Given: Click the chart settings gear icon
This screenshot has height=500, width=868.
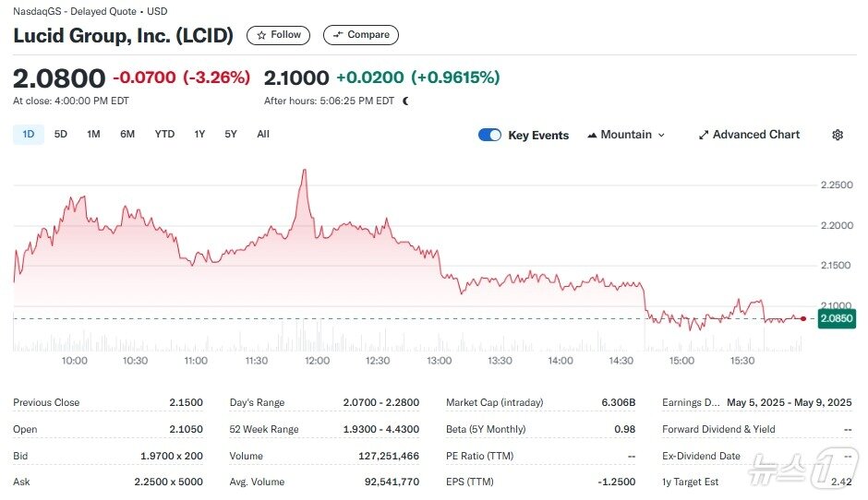Looking at the screenshot, I should (x=838, y=135).
